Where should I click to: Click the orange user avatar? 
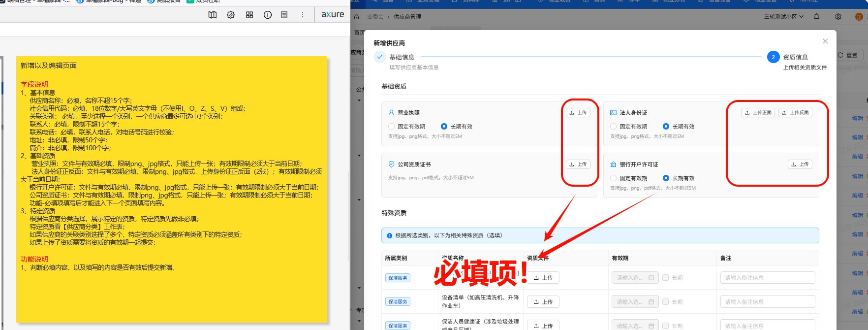pyautogui.click(x=859, y=17)
